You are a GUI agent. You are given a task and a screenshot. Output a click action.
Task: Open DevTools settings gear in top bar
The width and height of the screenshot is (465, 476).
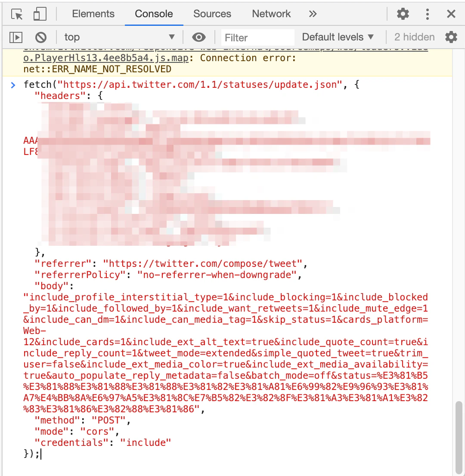coord(403,14)
